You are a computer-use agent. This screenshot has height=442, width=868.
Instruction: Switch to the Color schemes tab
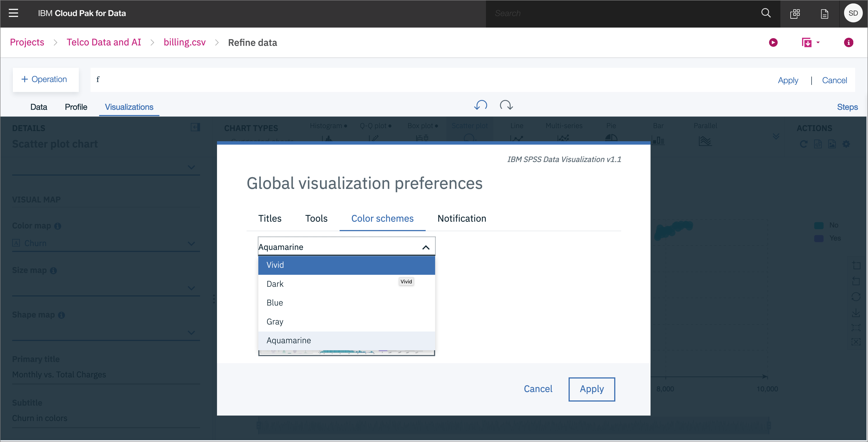tap(382, 219)
